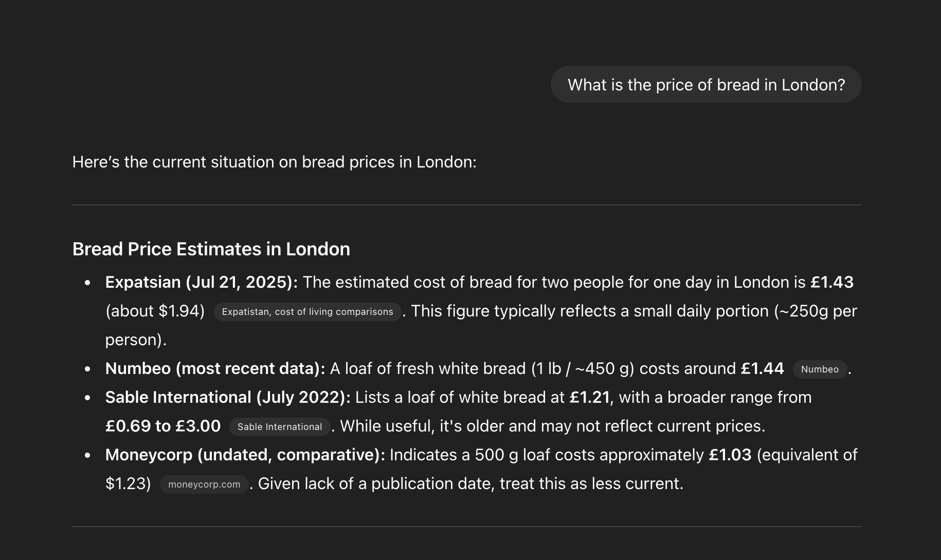Click the bold £1.44 price figure
The height and width of the screenshot is (560, 941).
tap(762, 368)
